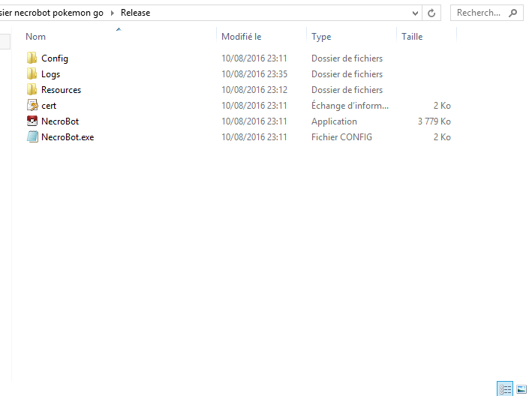
Task: Sort by the Type column header
Action: pyautogui.click(x=321, y=37)
